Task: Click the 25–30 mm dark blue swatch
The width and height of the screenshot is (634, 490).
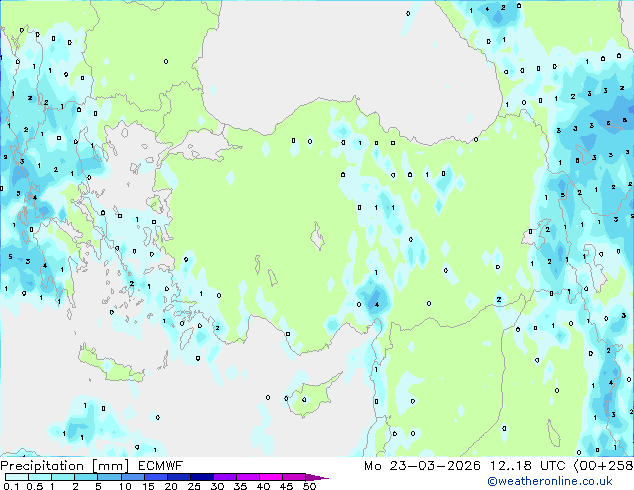Action: [201, 477]
